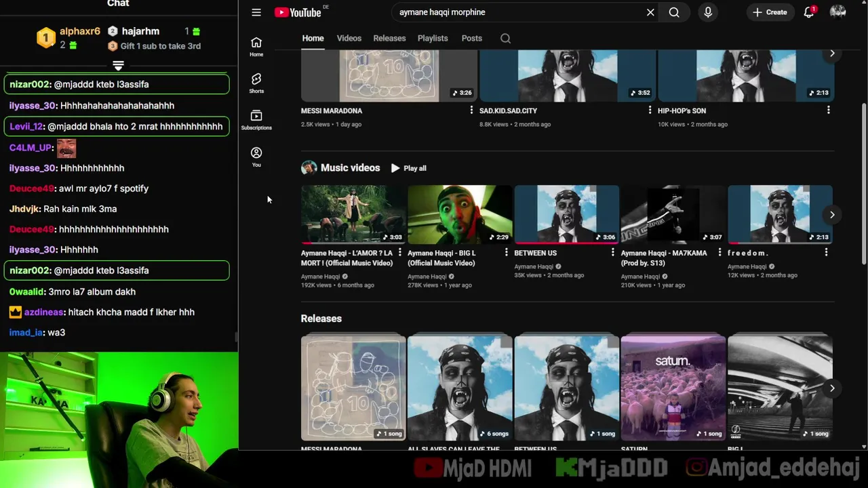Open the notifications bell

(809, 12)
